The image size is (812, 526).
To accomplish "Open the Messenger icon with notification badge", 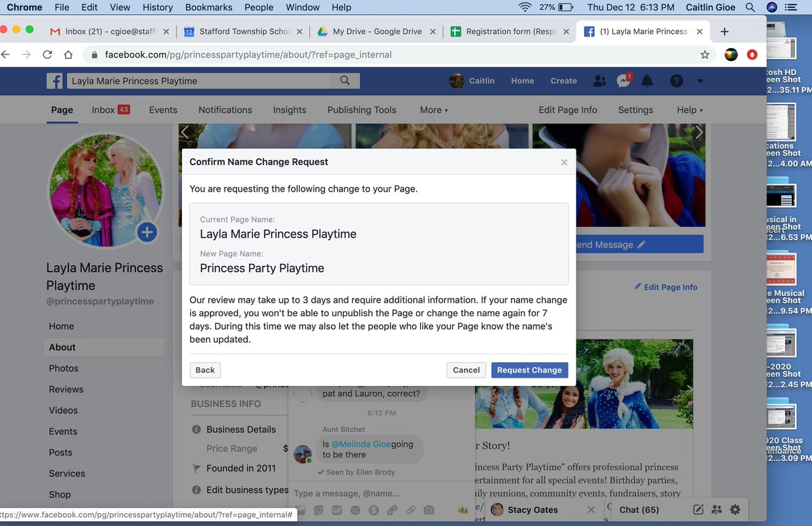I will [624, 81].
